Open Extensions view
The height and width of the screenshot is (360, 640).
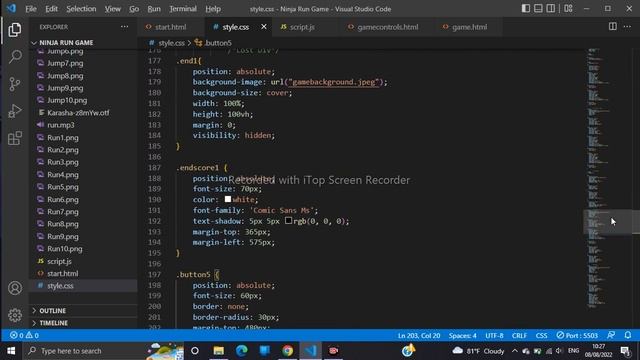point(15,138)
